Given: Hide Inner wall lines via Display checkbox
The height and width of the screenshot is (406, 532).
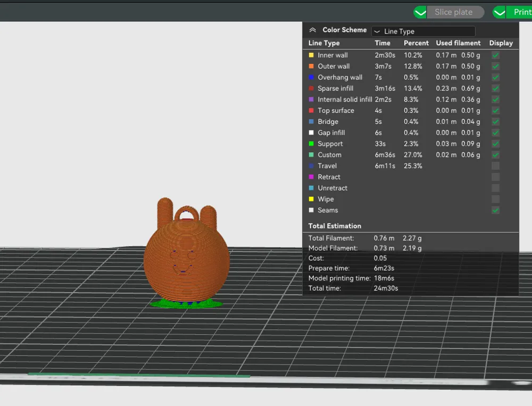Looking at the screenshot, I should [495, 55].
